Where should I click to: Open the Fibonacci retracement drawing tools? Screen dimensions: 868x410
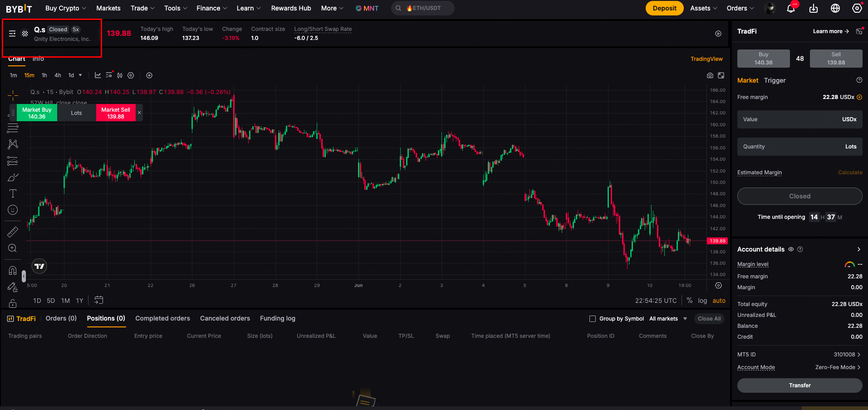click(13, 128)
